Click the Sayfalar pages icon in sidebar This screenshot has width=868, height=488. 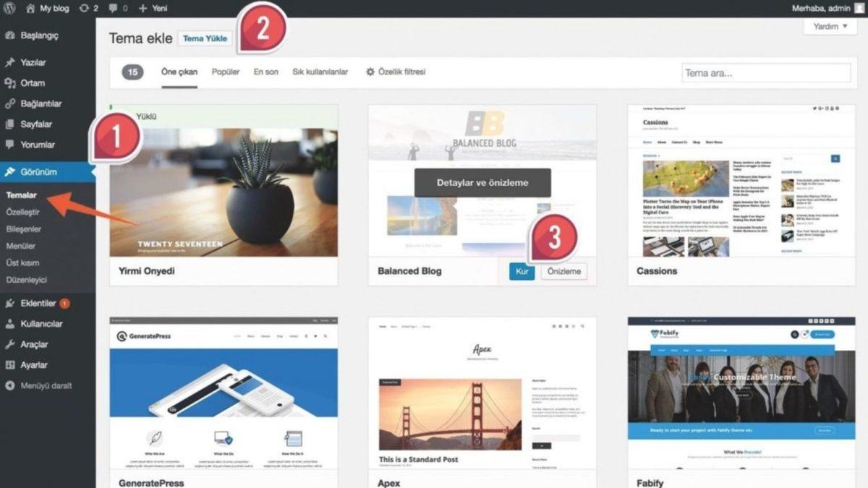click(9, 124)
